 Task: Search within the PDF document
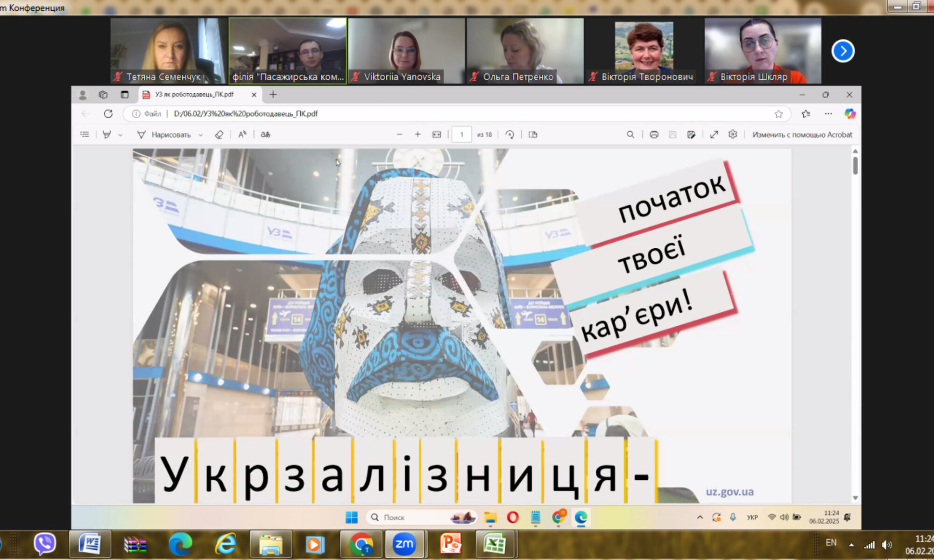[x=630, y=134]
